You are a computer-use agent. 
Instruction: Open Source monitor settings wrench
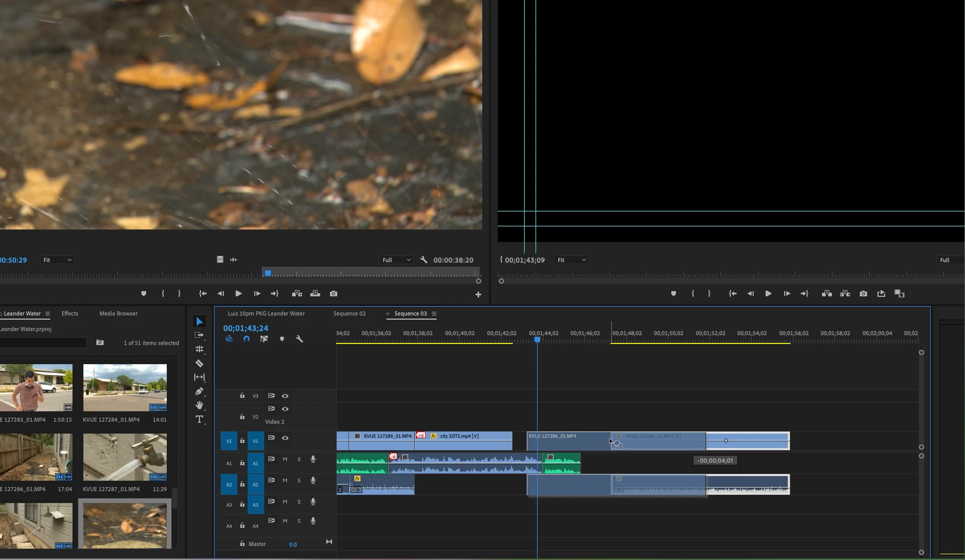click(x=424, y=260)
